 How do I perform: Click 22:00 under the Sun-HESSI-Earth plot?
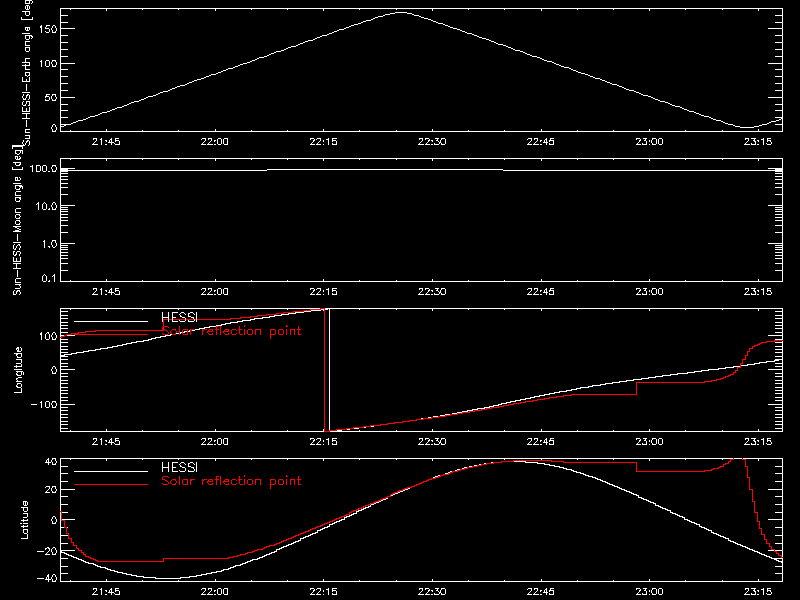click(x=214, y=142)
